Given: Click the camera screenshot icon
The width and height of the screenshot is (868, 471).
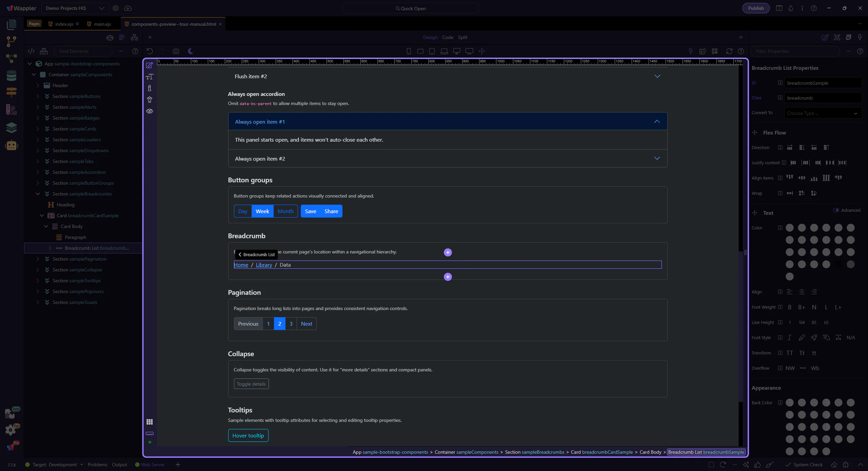Looking at the screenshot, I should coord(176,51).
